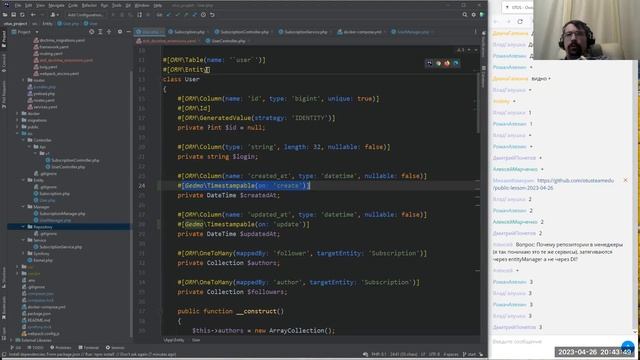Open the Problems tool window tab
This screenshot has height=360, width=640.
[x=60, y=348]
